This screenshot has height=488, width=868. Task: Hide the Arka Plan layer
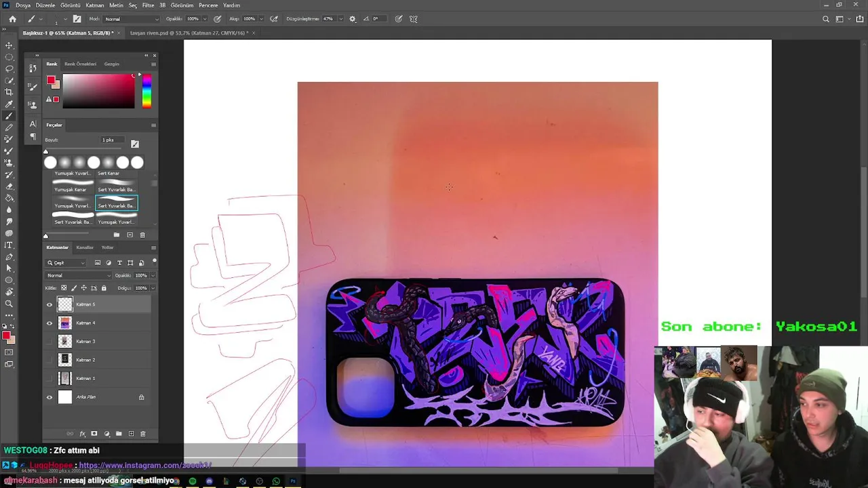point(49,397)
